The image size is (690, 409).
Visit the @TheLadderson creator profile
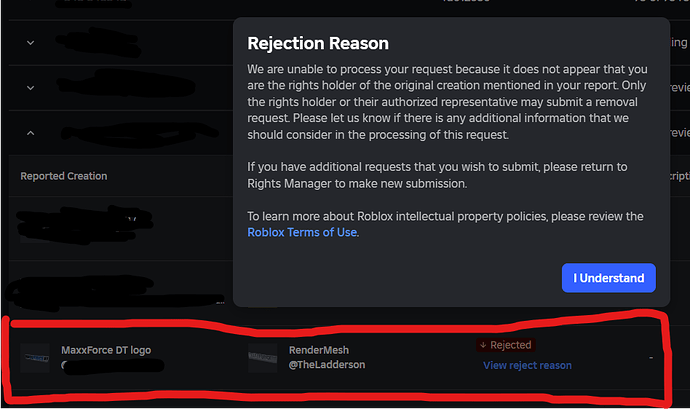(327, 365)
